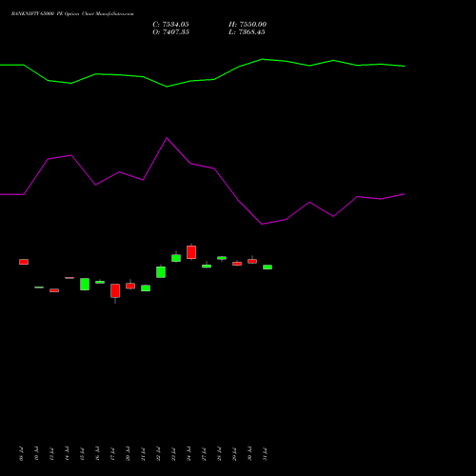Image resolution: width=476 pixels, height=476 pixels.
Task: Click the lowest dip of the green line
Action: point(167,87)
